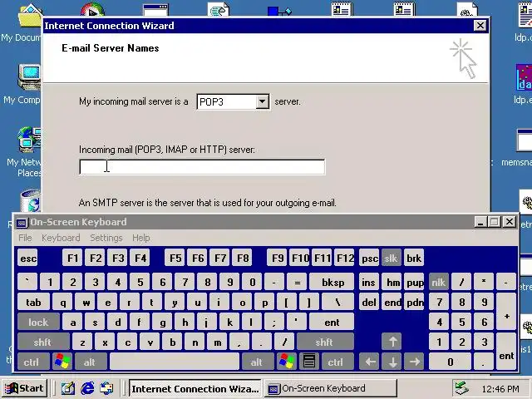Click the esc key on the on-screen keyboard
The image size is (532, 399).
click(27, 259)
